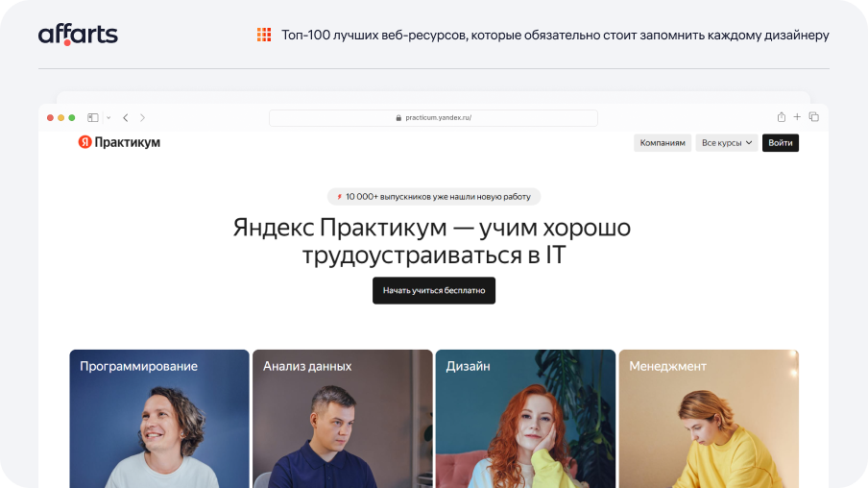Open the Компаниям button
Image resolution: width=868 pixels, height=488 pixels.
(663, 143)
